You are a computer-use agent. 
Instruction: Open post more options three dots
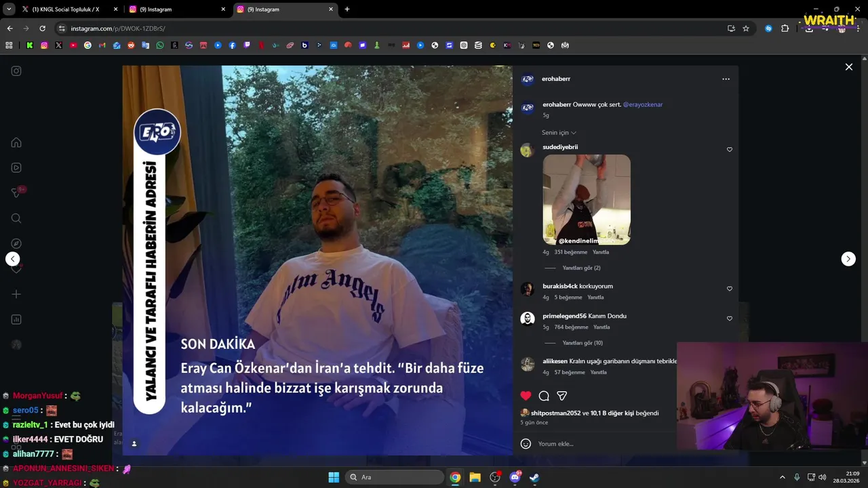726,79
